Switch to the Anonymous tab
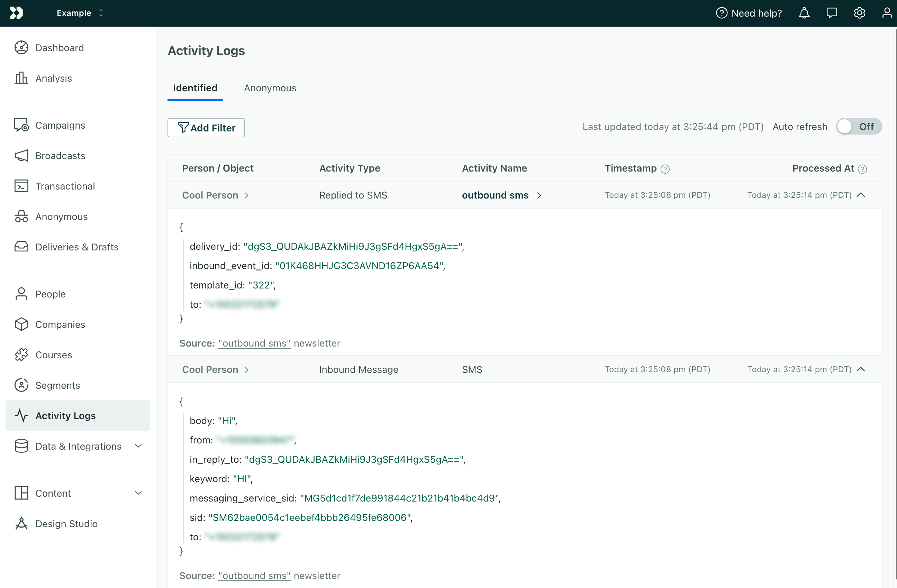The image size is (897, 588). [270, 88]
